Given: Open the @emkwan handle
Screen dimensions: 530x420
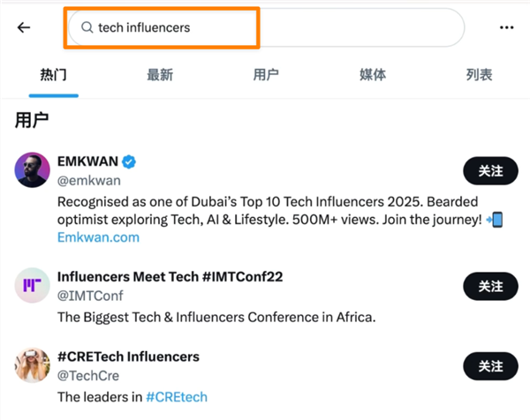Looking at the screenshot, I should coord(87,180).
